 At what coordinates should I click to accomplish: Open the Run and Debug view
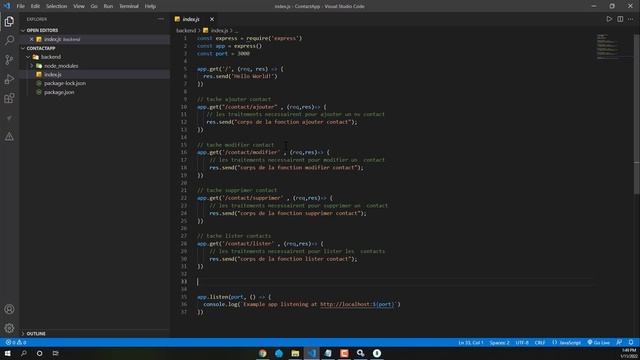point(9,79)
